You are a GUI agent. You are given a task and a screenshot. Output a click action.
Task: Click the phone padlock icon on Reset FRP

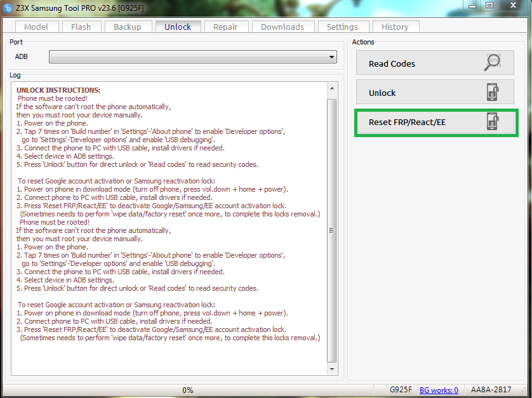493,121
